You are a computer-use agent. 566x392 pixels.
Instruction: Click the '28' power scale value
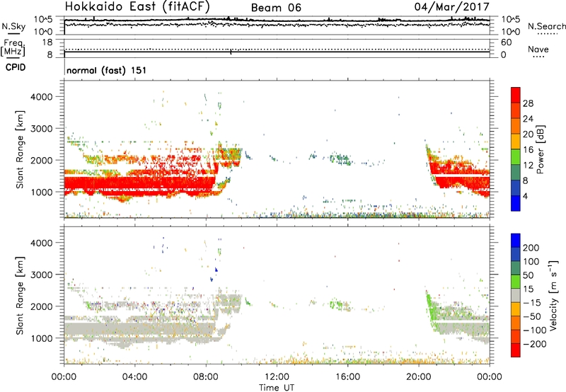[528, 103]
